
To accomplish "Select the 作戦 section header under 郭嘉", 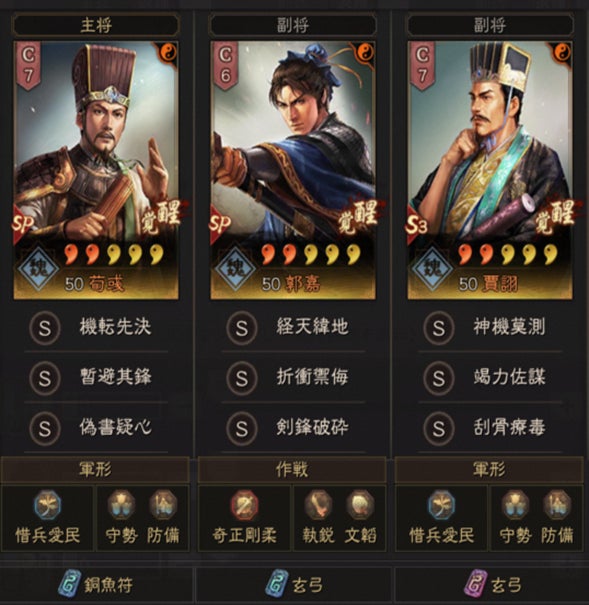I will tap(292, 470).
